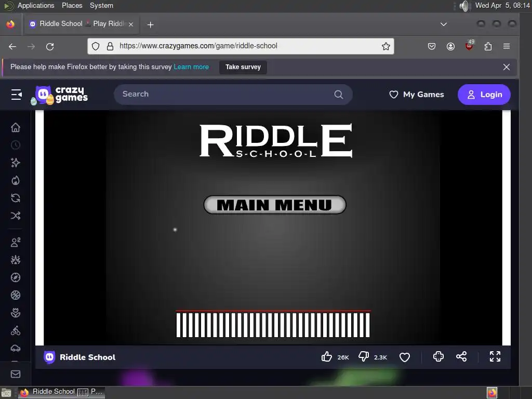This screenshot has width=532, height=399.
Task: Click the search magnifier icon
Action: pos(339,95)
